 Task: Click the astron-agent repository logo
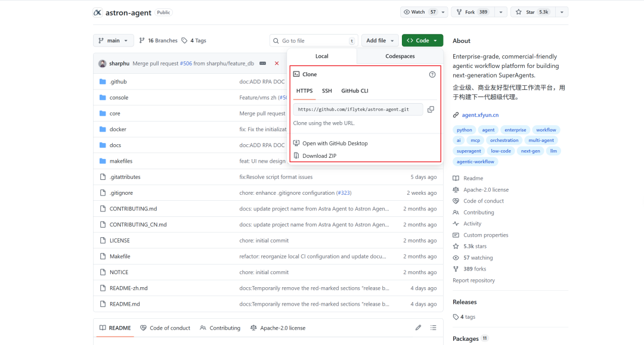coord(97,13)
